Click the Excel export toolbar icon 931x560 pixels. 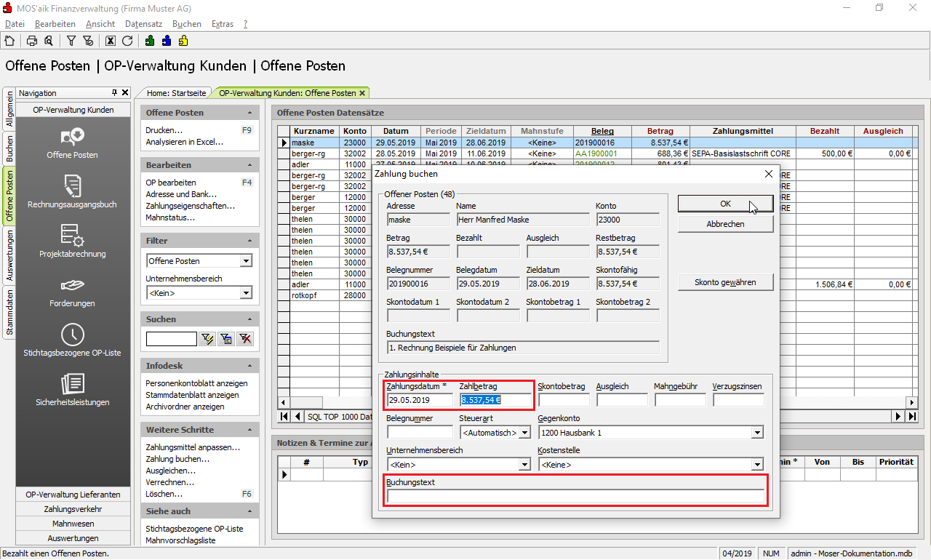pos(111,41)
